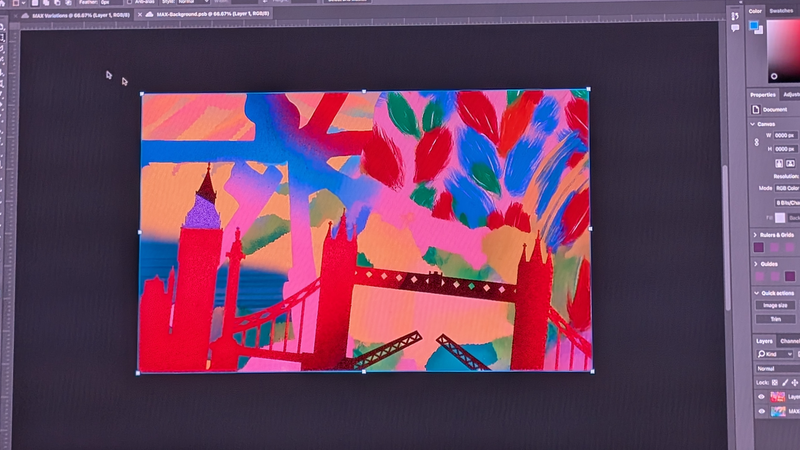Select the Lasso tool in toolbar
Image resolution: width=800 pixels, height=450 pixels.
point(3,49)
